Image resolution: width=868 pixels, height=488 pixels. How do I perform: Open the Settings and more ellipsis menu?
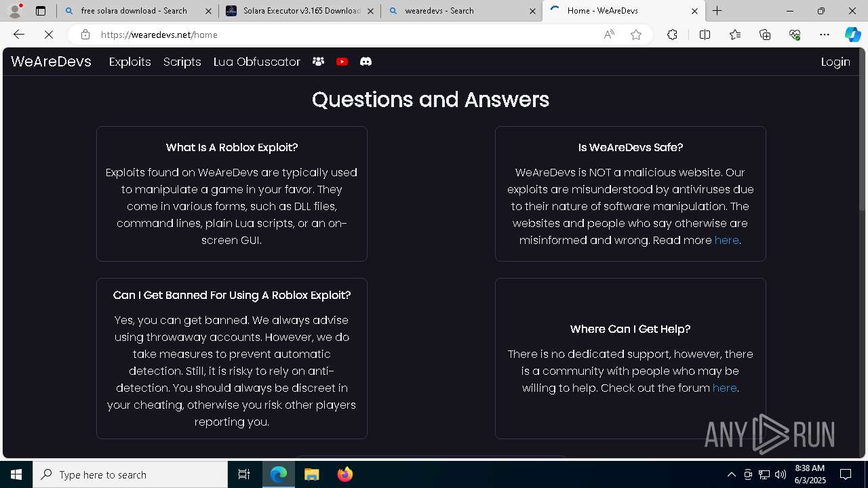coord(825,35)
